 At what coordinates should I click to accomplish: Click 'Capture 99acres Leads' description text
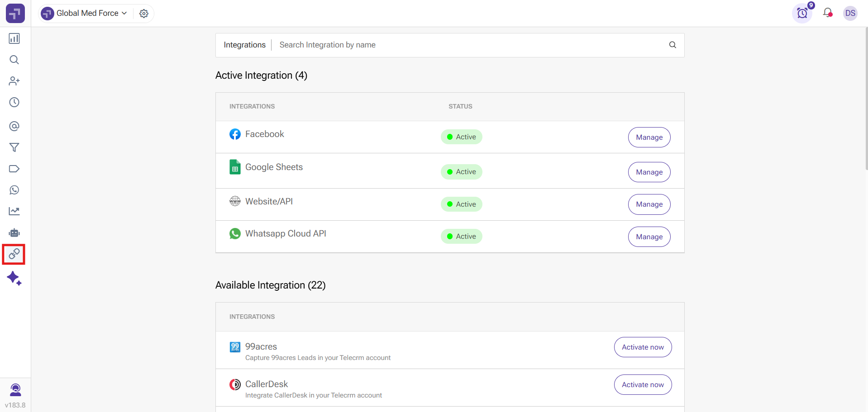(x=318, y=358)
